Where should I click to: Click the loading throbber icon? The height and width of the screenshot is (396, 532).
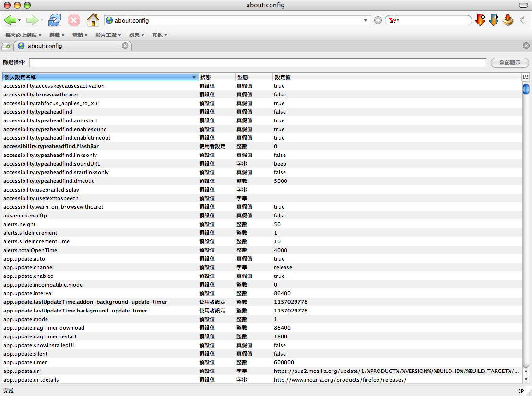[523, 20]
